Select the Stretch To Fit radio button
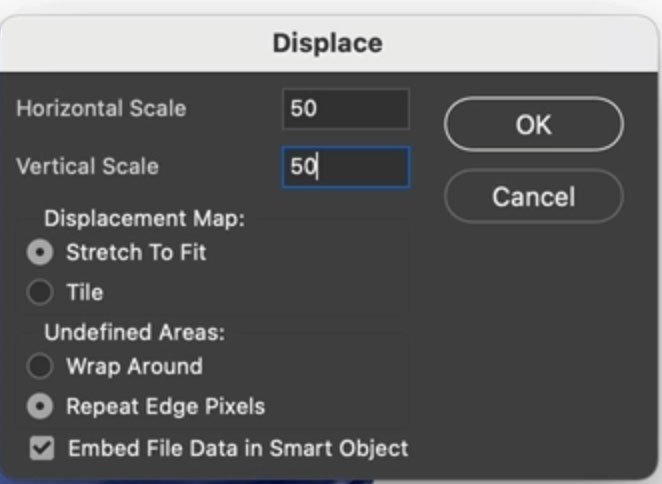Viewport: 662px width, 484px height. tap(41, 253)
